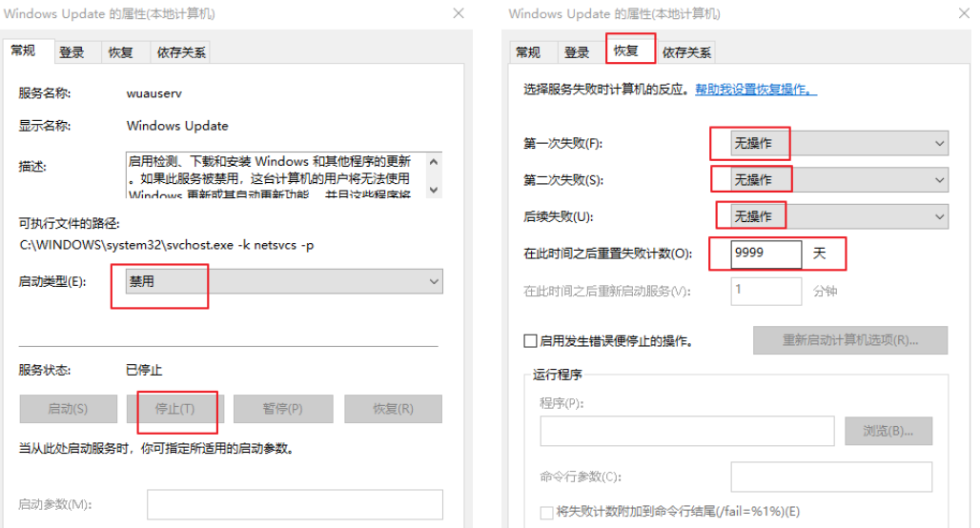This screenshot has width=980, height=528.
Task: Click the 恢复(R) service button
Action: (393, 409)
